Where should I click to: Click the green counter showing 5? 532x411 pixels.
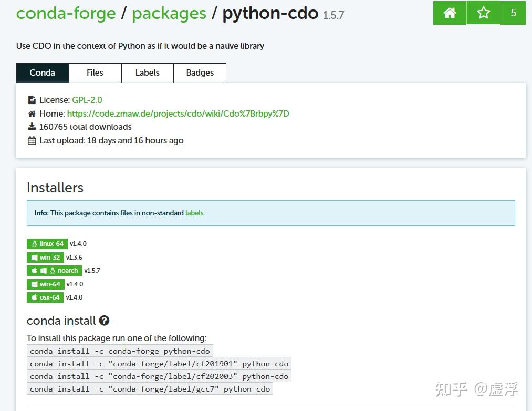point(513,13)
